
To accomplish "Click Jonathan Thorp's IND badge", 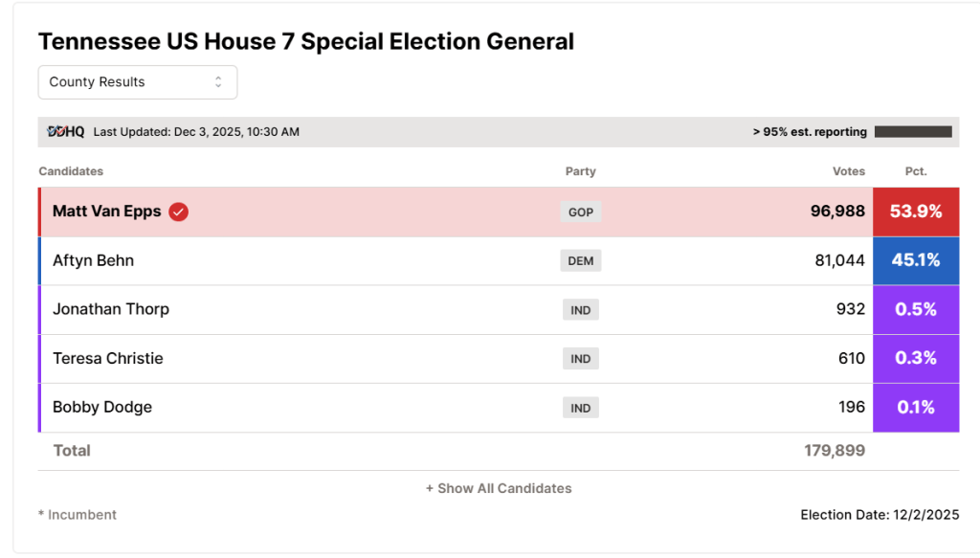I will 581,310.
